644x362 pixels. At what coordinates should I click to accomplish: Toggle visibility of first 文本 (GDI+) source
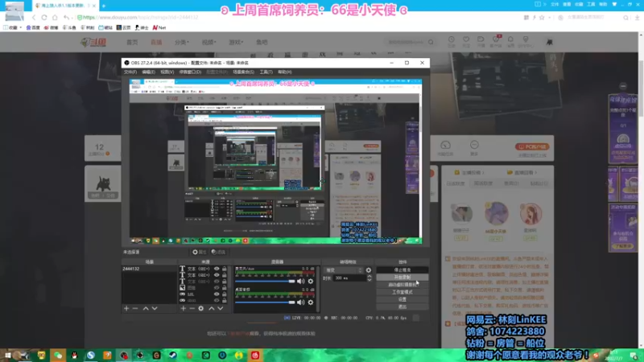point(217,269)
